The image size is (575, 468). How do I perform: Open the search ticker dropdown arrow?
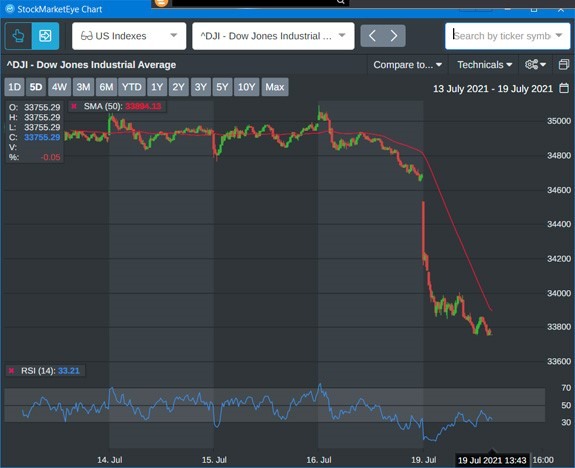[x=559, y=36]
